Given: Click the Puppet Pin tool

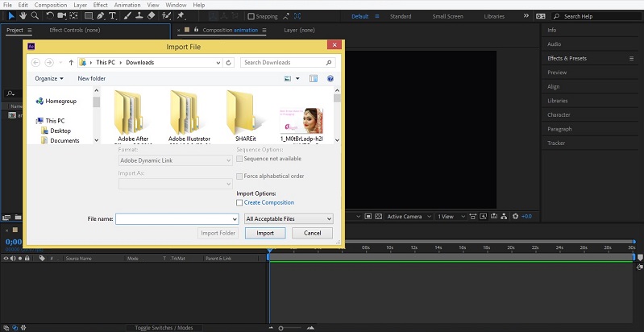Looking at the screenshot, I should point(181,15).
